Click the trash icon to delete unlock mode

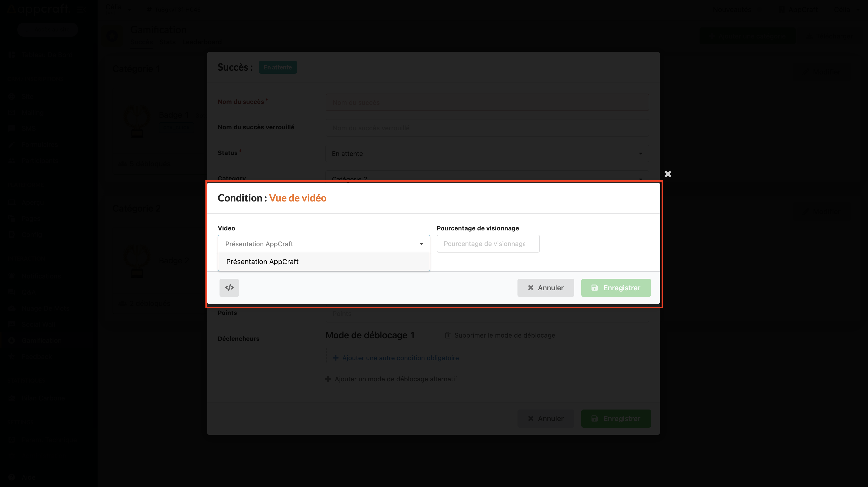(448, 335)
